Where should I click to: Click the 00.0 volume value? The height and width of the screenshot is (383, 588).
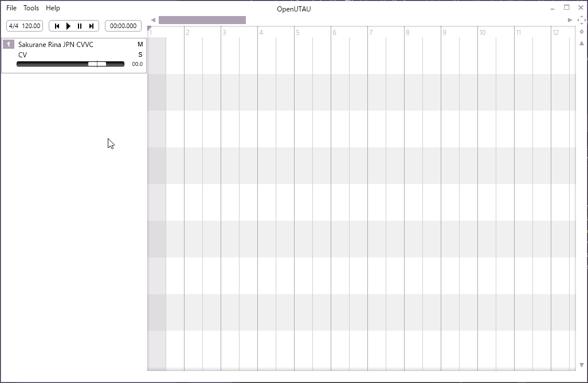pos(137,64)
